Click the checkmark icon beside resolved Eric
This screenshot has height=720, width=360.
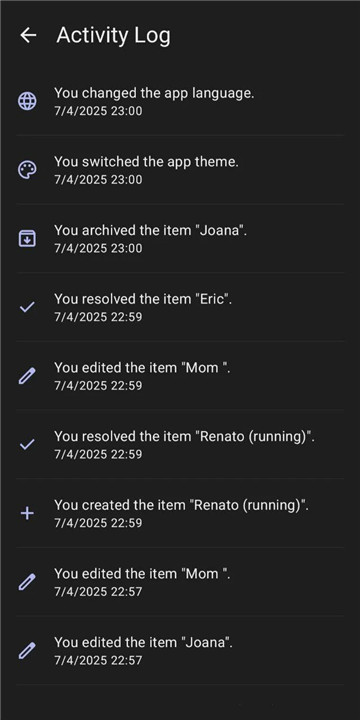27,307
